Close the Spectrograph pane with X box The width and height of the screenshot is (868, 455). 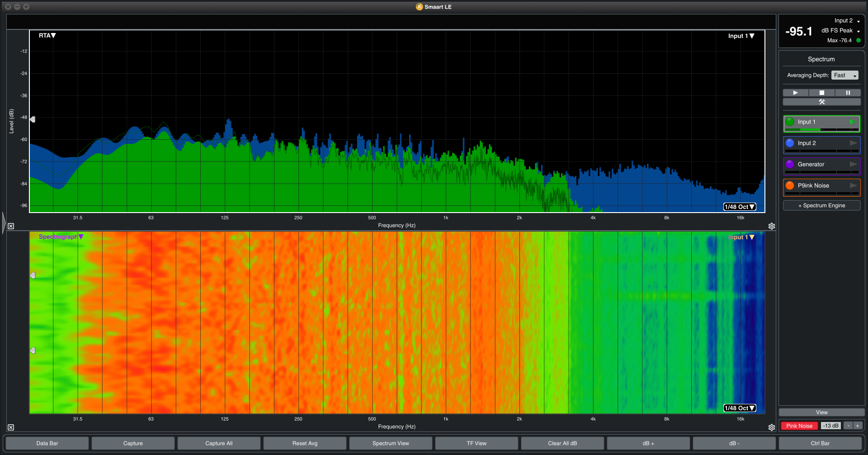pos(11,427)
